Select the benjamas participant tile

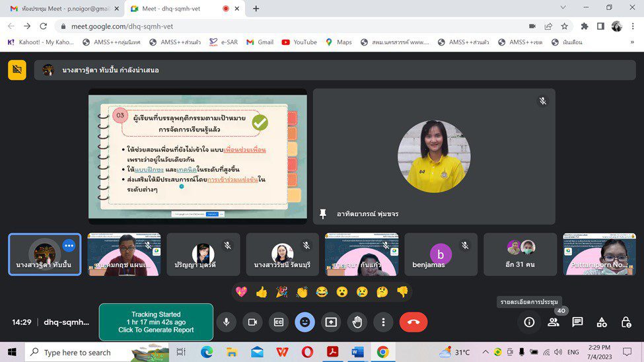pyautogui.click(x=441, y=254)
